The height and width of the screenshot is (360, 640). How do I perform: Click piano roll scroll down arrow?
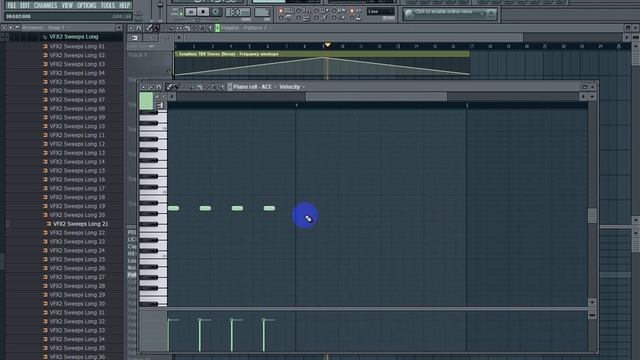click(x=592, y=302)
